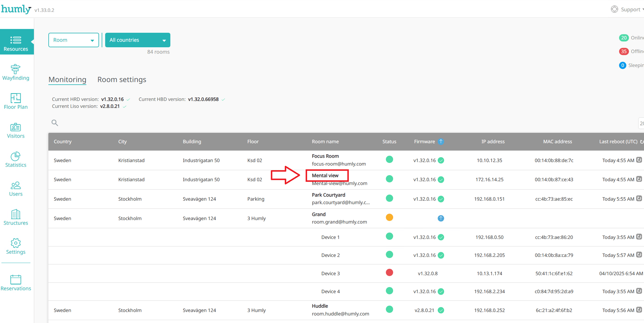The height and width of the screenshot is (323, 644).
Task: Click the red status dot for Device 3
Action: [389, 273]
